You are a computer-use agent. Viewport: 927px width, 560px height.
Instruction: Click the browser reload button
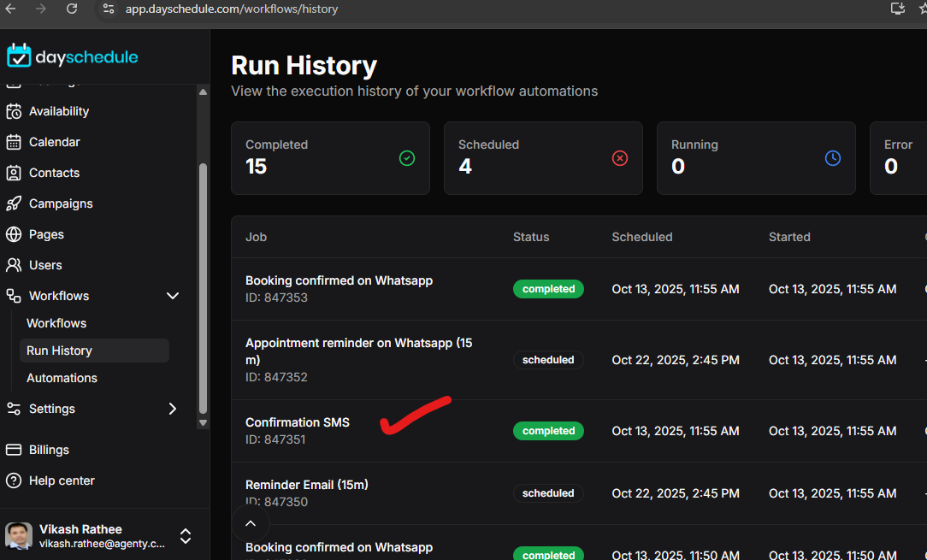[x=72, y=9]
